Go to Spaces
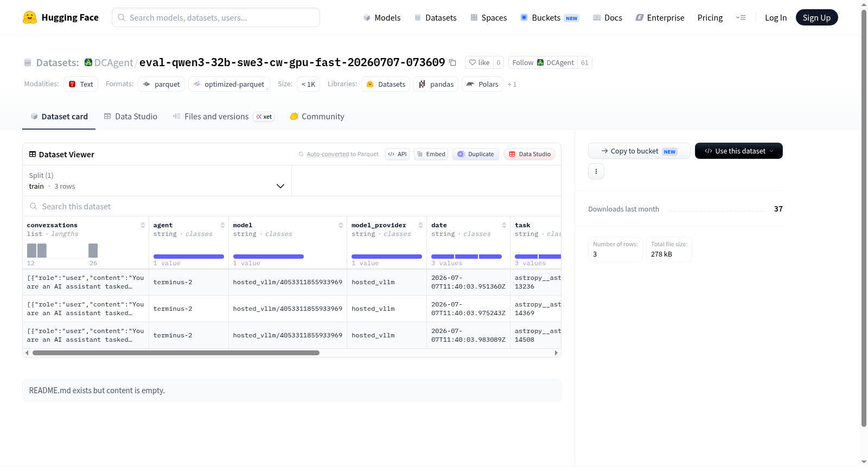The image size is (868, 467). [x=488, y=17]
